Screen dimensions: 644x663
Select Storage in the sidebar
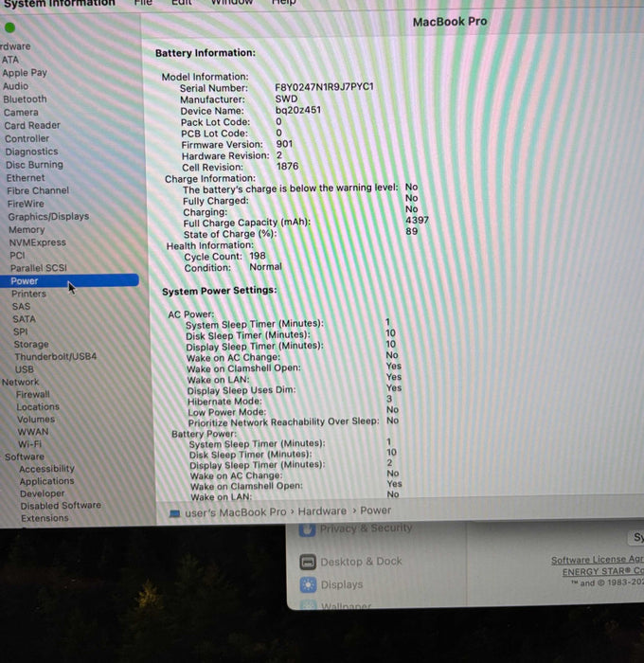click(31, 344)
